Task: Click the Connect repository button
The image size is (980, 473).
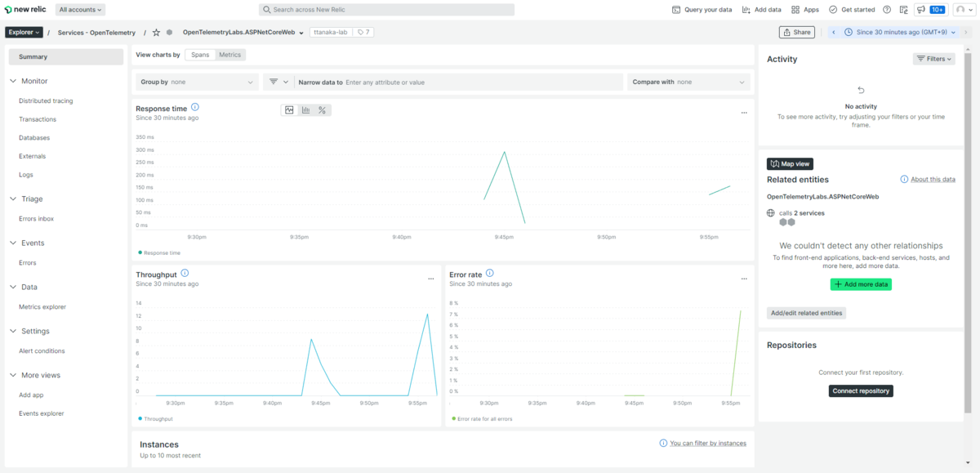Action: coord(861,390)
